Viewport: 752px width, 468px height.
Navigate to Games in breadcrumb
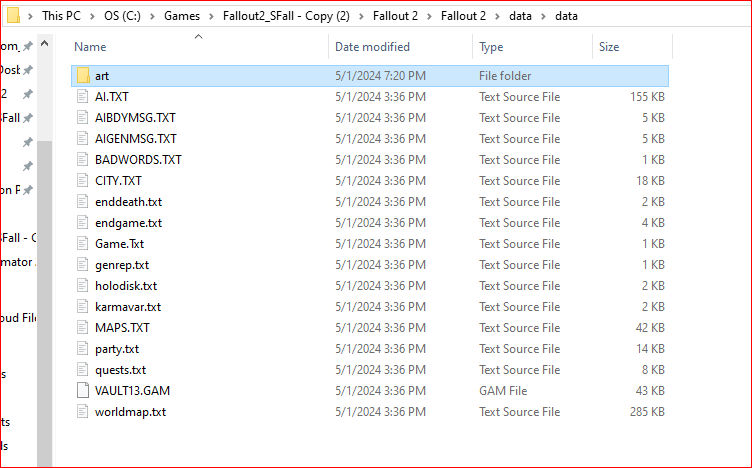pyautogui.click(x=182, y=16)
